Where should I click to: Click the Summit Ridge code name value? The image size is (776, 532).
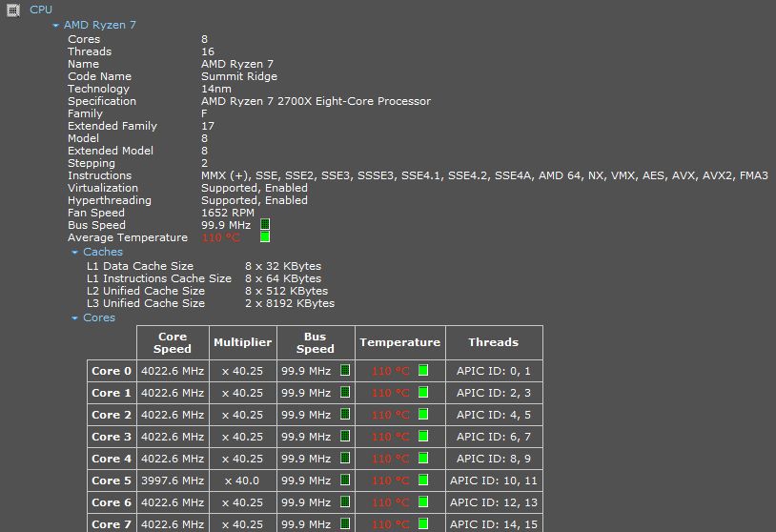tap(239, 76)
